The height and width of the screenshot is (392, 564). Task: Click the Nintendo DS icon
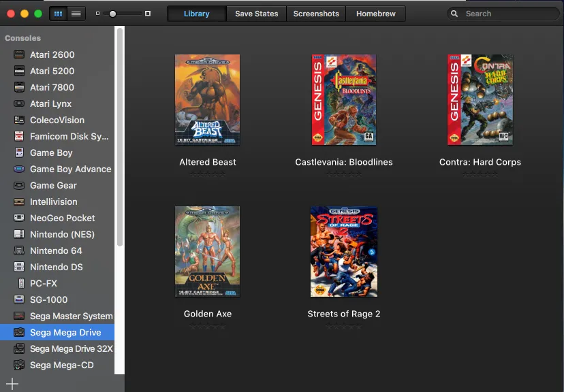(x=19, y=267)
